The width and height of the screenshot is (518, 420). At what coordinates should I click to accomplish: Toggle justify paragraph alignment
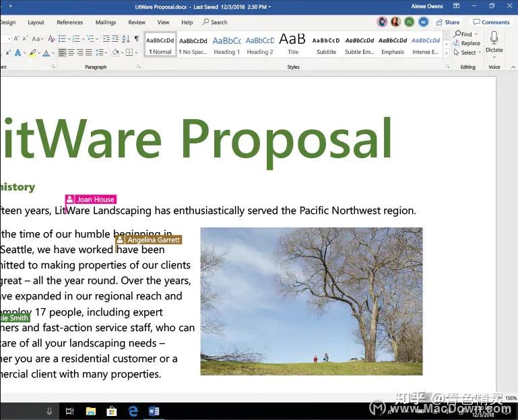pyautogui.click(x=89, y=53)
